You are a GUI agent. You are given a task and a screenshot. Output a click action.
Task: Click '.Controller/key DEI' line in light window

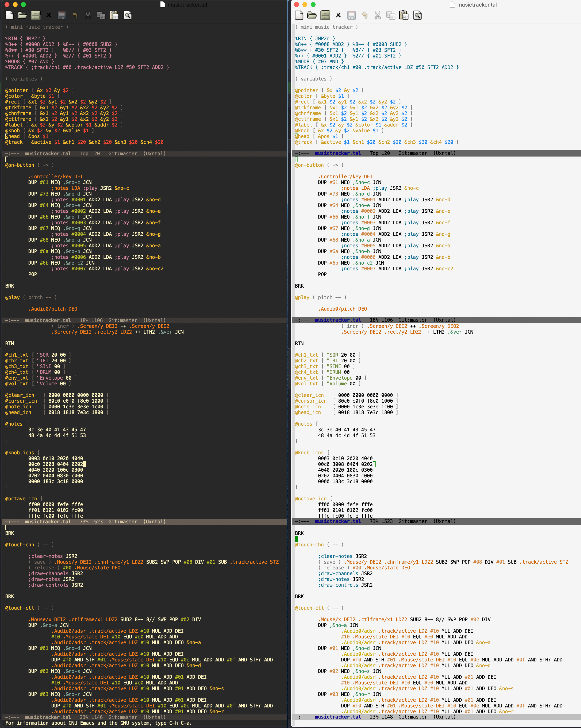tap(345, 177)
